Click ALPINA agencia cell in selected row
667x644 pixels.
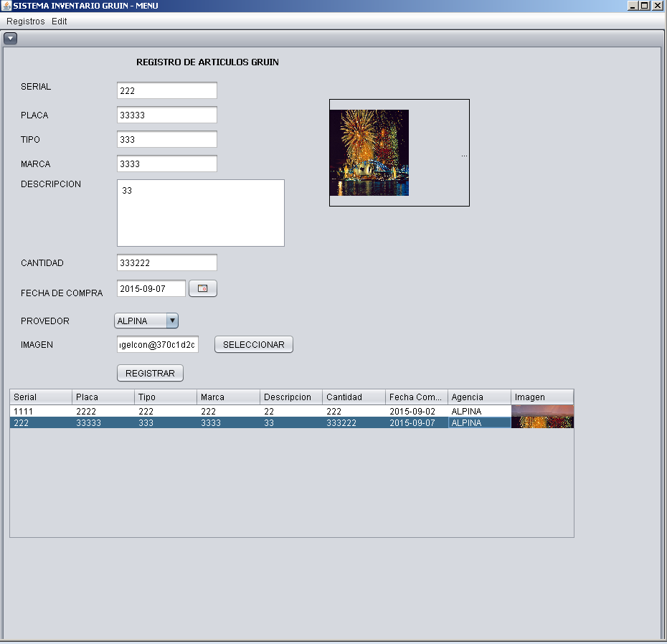[x=479, y=423]
